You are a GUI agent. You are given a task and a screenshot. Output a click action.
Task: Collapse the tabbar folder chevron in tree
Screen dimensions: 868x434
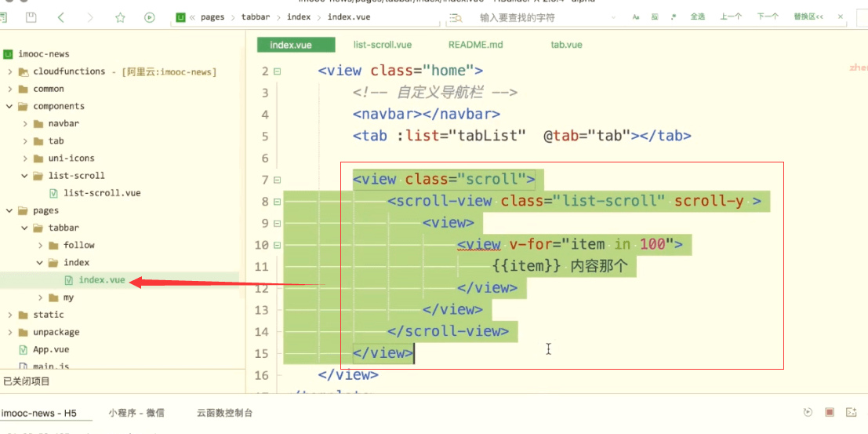point(25,228)
